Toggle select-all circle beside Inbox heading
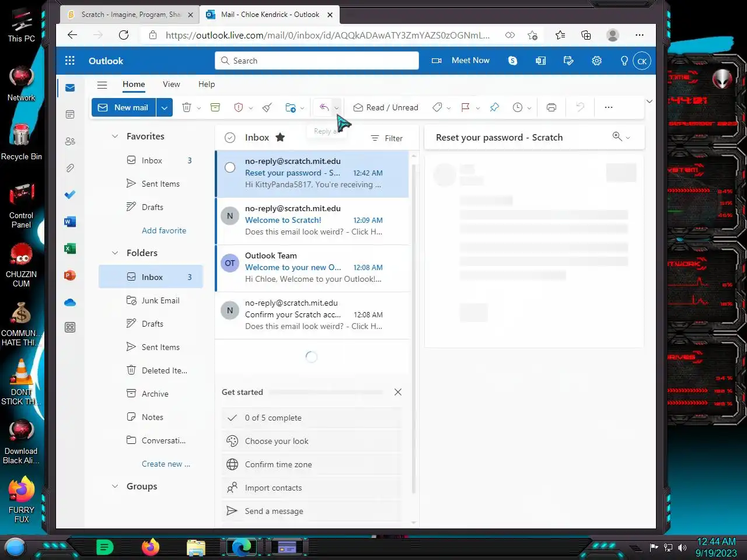The width and height of the screenshot is (747, 560). (x=230, y=138)
